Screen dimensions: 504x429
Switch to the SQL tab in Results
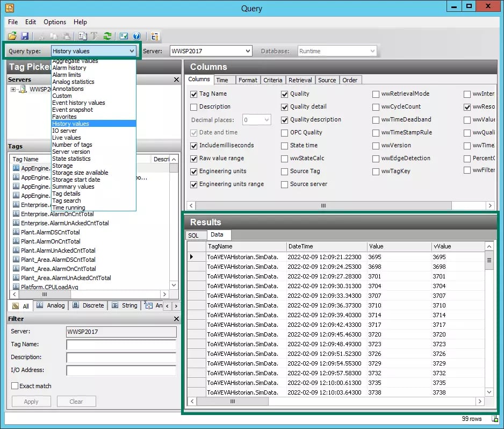(x=195, y=235)
